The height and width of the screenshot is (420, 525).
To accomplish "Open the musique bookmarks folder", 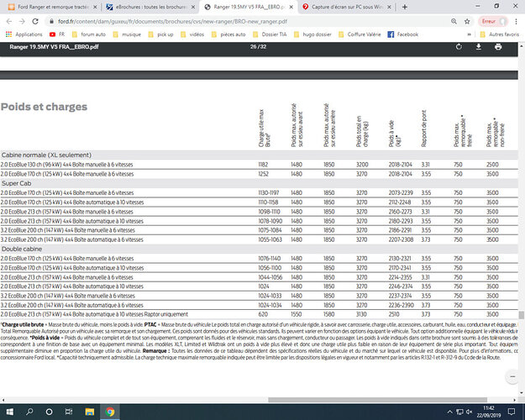I will pyautogui.click(x=127, y=34).
